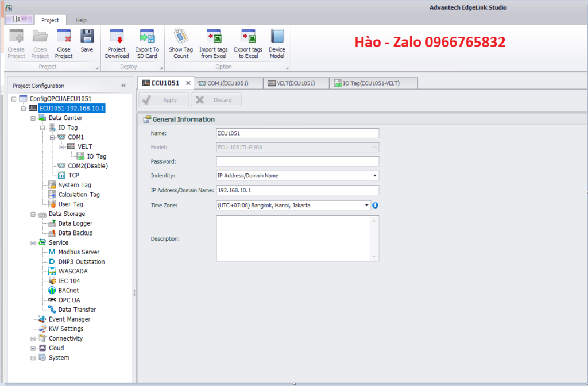Select IO Tag under VELT

96,156
